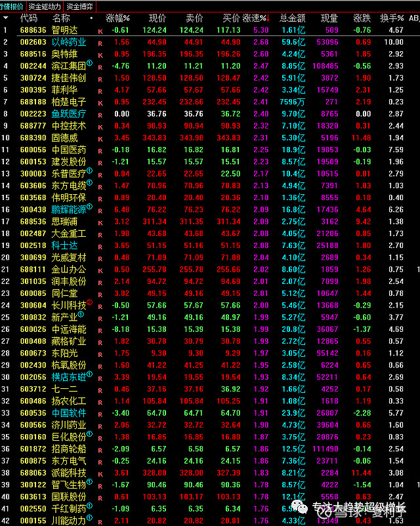The width and height of the screenshot is (420, 526).
Task: Select the stock name 招商轮船
Action: point(69,449)
